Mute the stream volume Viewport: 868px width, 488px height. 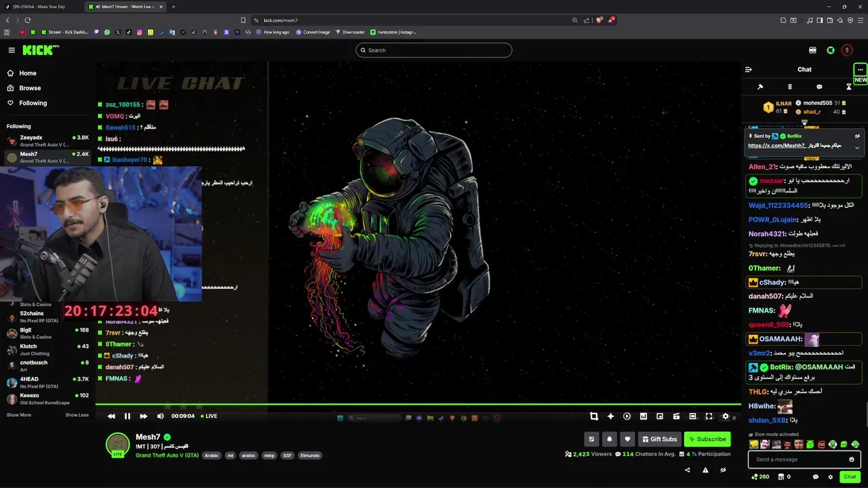click(x=160, y=416)
